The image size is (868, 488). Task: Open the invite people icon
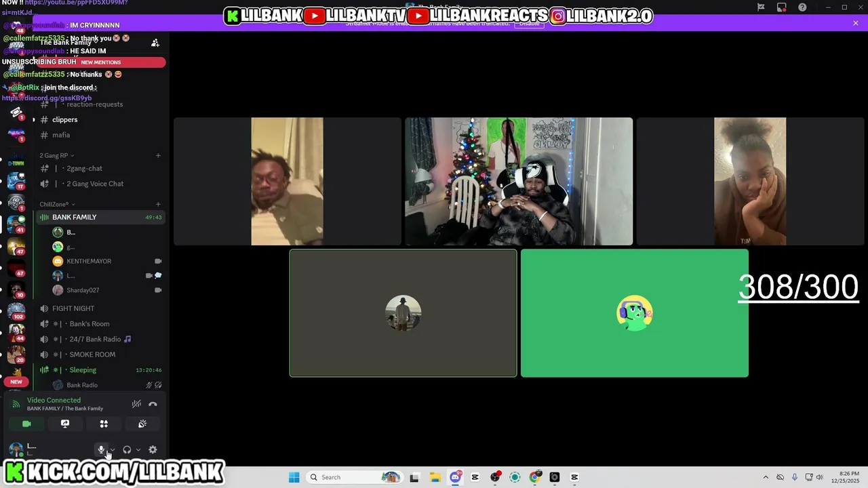pos(155,43)
